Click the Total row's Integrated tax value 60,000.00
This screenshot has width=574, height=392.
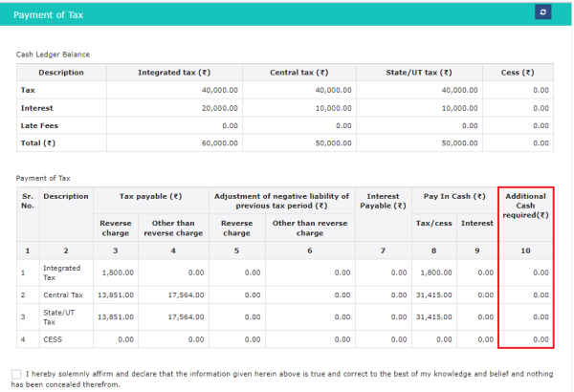217,142
